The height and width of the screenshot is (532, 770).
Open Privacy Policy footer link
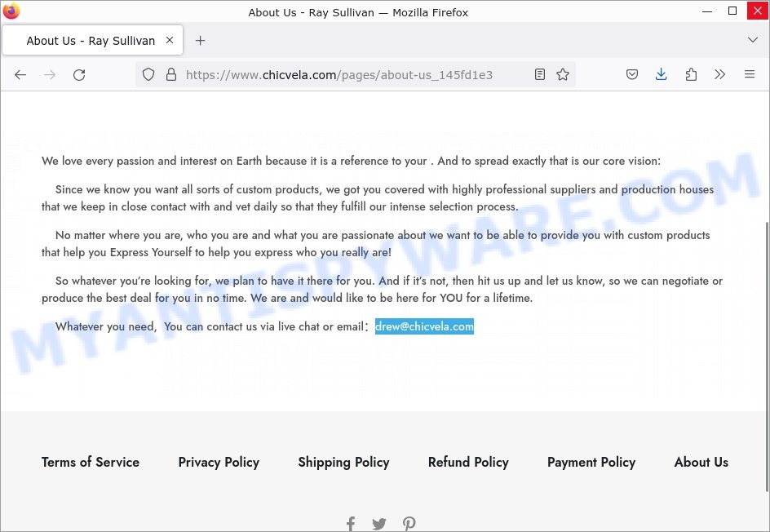pyautogui.click(x=219, y=463)
